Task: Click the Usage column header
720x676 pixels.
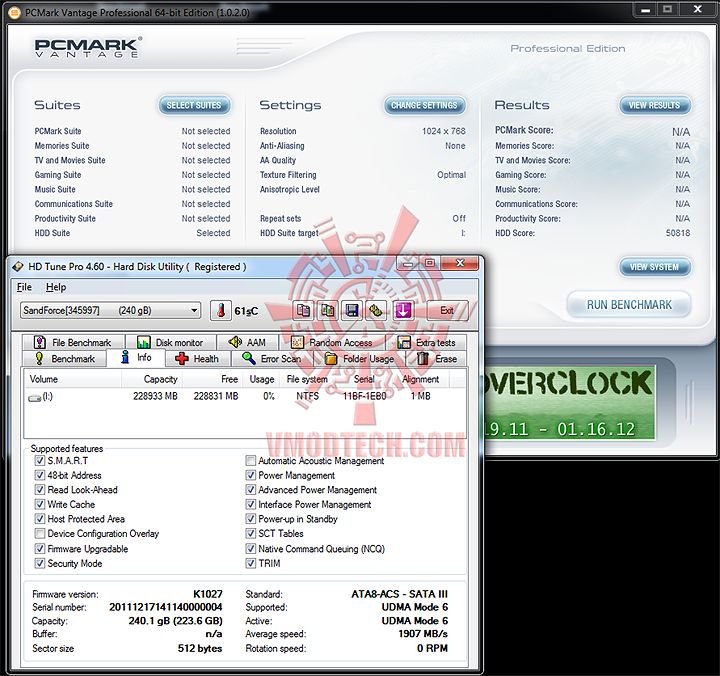Action: click(x=261, y=379)
